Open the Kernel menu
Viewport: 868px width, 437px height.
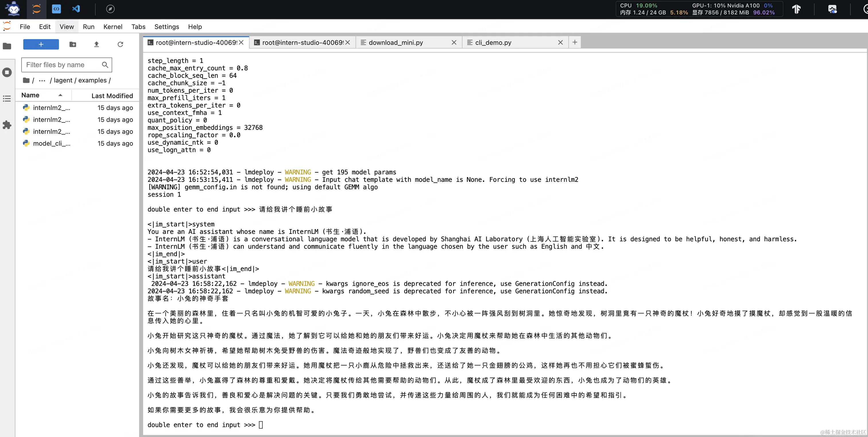[x=113, y=27]
